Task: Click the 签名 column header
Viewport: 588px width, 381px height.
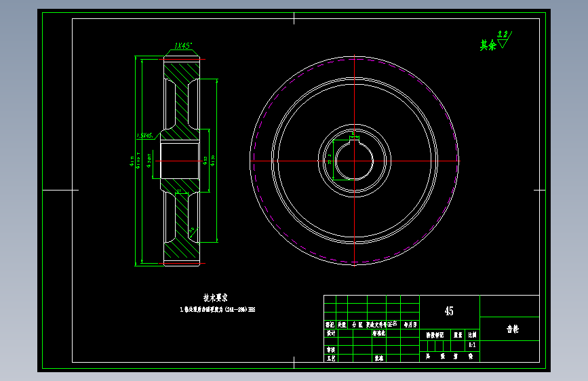Action: click(393, 324)
